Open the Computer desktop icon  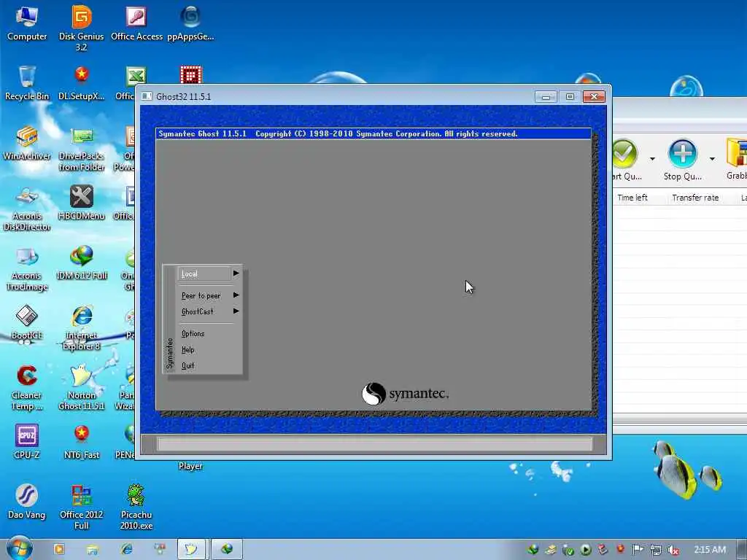pyautogui.click(x=27, y=23)
